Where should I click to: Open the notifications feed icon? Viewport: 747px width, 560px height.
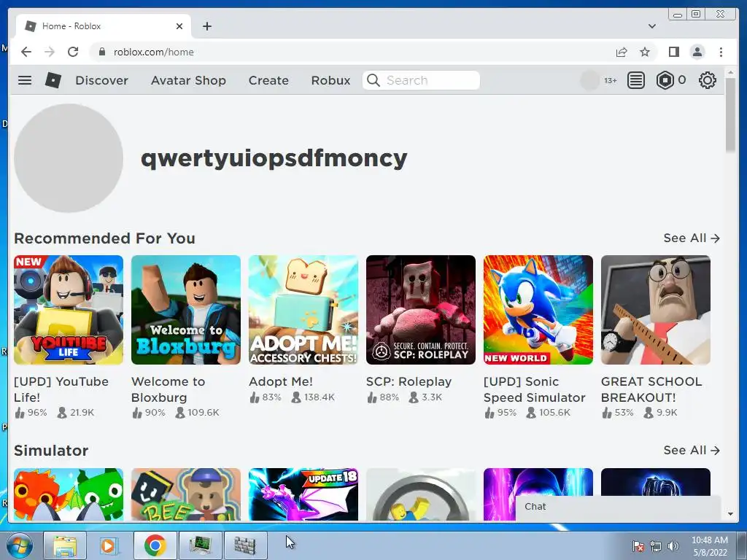pyautogui.click(x=636, y=80)
